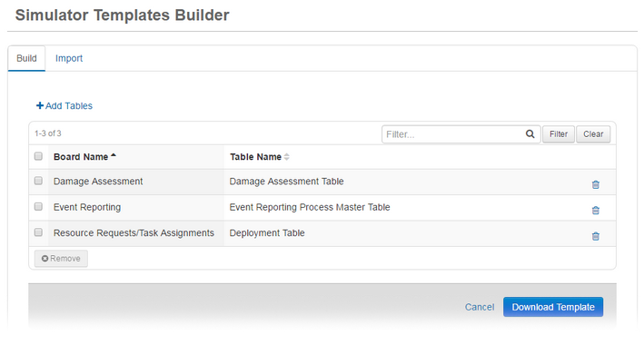Viewport: 644px width, 345px height.
Task: Sort by Board Name column header
Action: (x=84, y=156)
